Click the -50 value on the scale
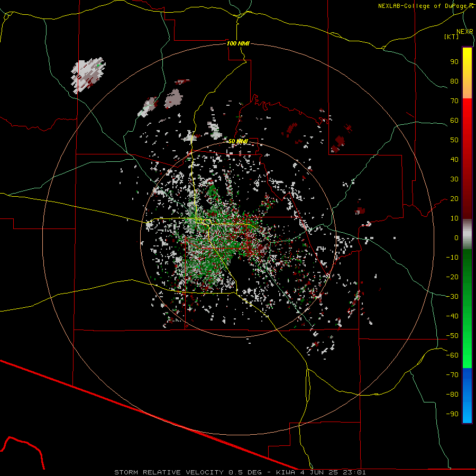The width and height of the screenshot is (476, 476). [452, 336]
